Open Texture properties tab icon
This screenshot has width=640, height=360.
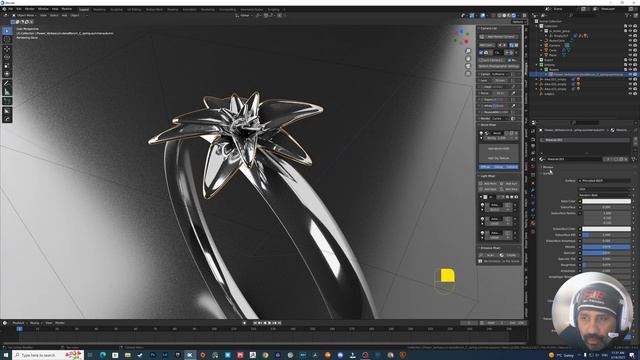coord(533,231)
